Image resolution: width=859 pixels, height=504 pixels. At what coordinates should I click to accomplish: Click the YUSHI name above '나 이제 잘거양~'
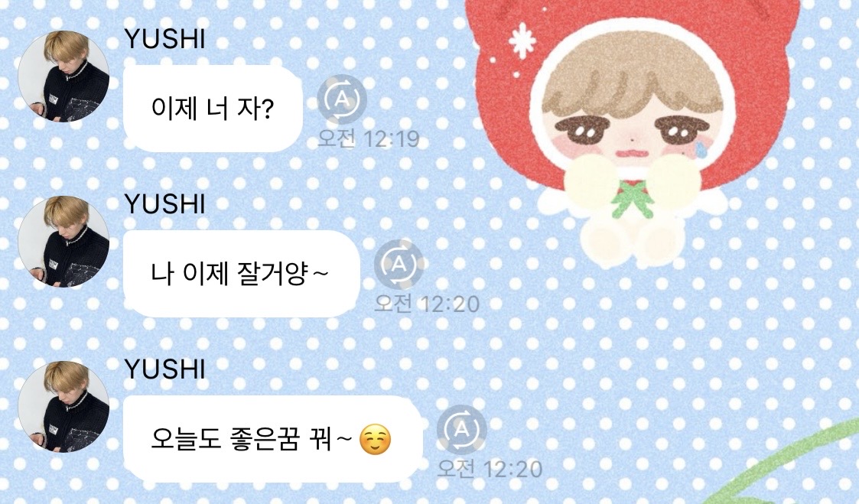165,203
